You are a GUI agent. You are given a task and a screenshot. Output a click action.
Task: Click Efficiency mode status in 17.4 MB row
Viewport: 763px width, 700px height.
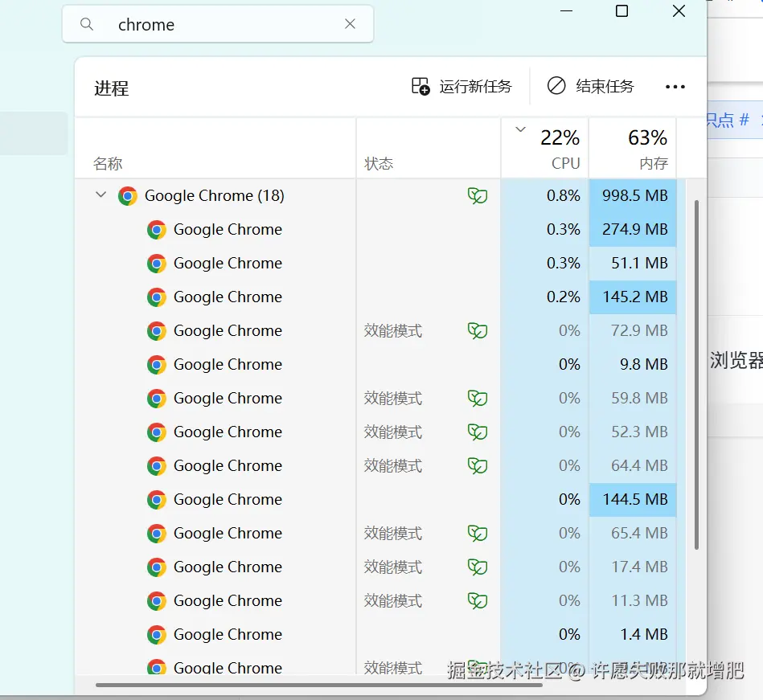pyautogui.click(x=392, y=567)
